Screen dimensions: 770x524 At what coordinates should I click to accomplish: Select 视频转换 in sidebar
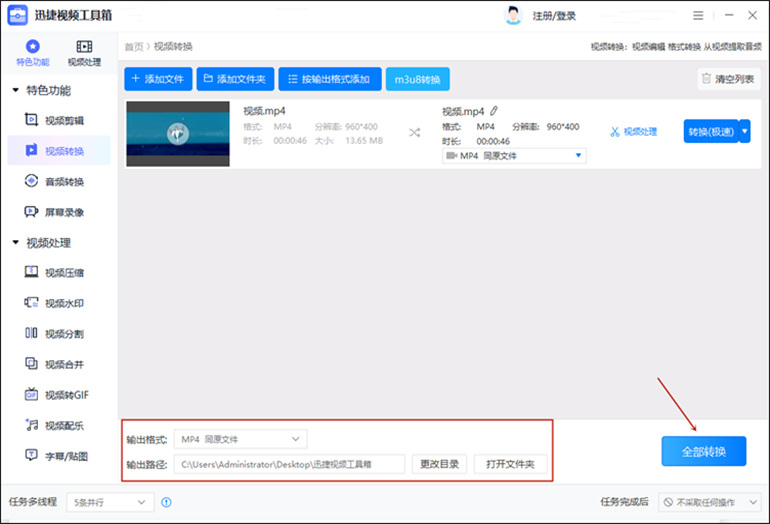(x=59, y=151)
